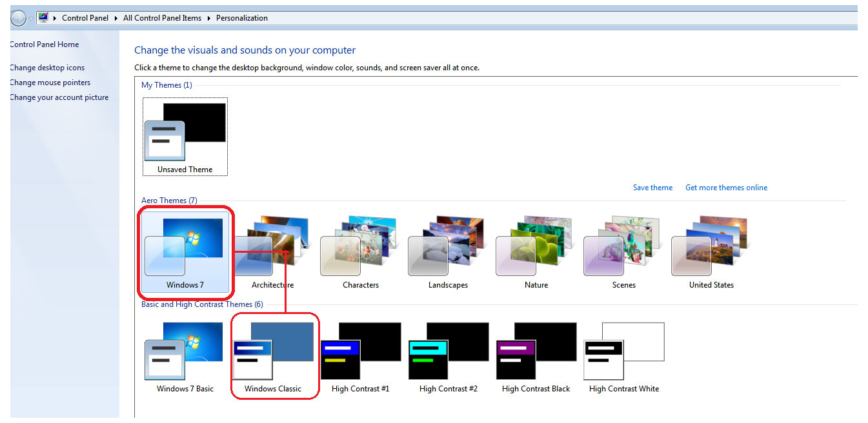Select the Scenes theme

[623, 253]
